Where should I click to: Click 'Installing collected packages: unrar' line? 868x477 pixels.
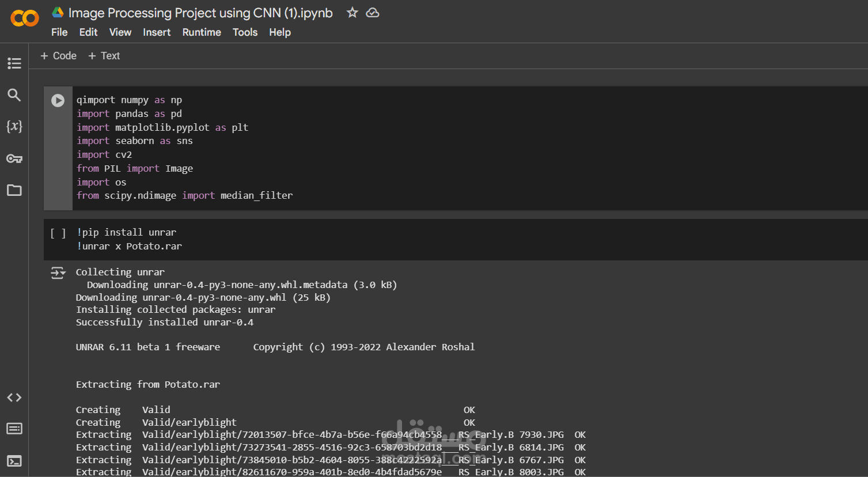(x=176, y=309)
